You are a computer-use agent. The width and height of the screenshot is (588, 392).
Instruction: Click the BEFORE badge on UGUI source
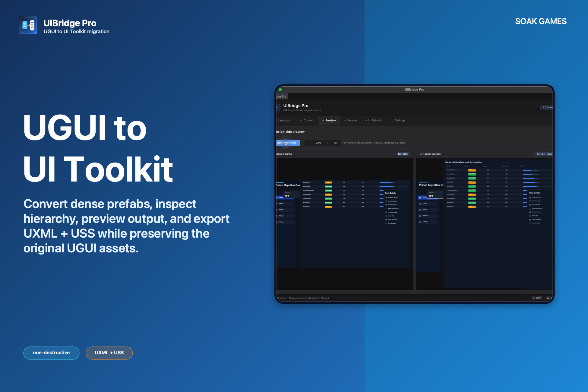[x=403, y=154]
